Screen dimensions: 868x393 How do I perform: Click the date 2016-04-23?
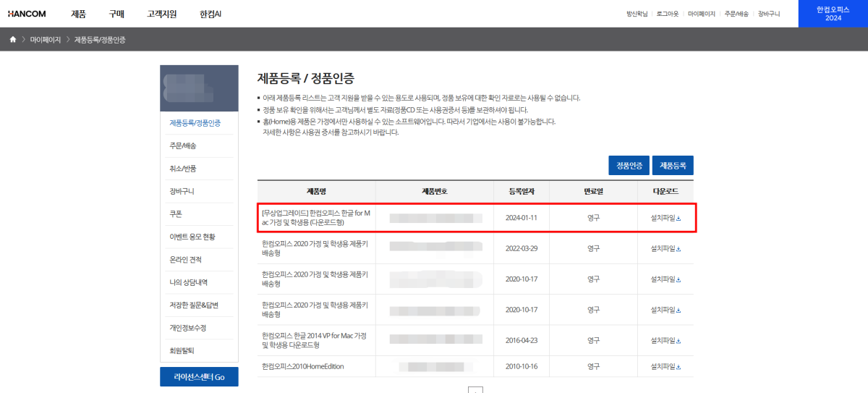523,340
